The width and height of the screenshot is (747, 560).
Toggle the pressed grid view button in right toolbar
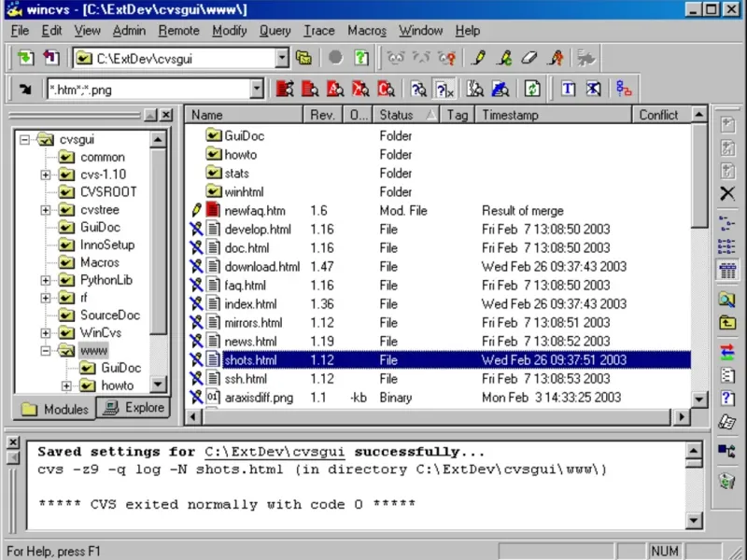click(726, 271)
